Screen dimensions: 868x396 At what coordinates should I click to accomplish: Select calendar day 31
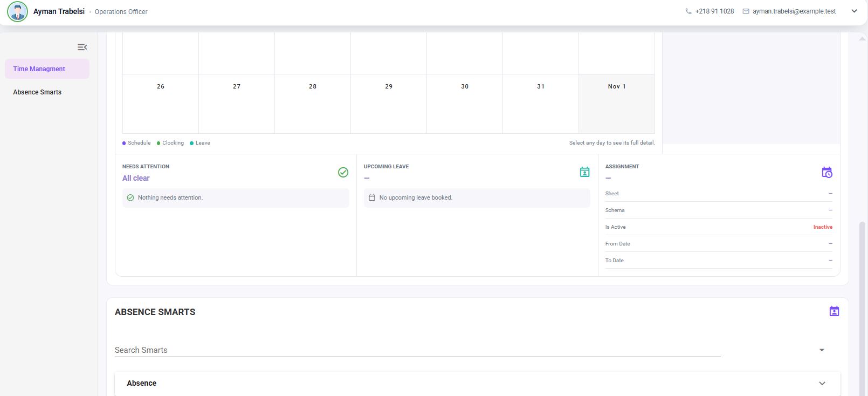click(x=541, y=104)
